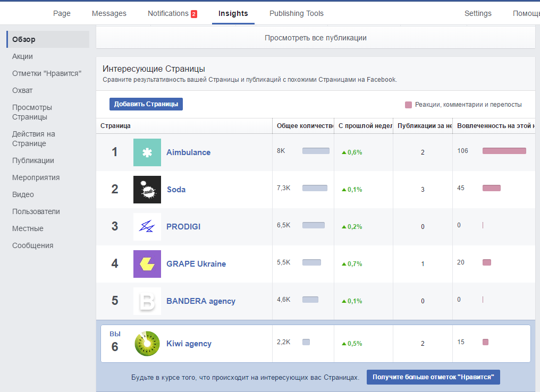Screen dimensions: 540x392
Task: Click the PRODIGI page logo thumbnail
Action: point(147,226)
